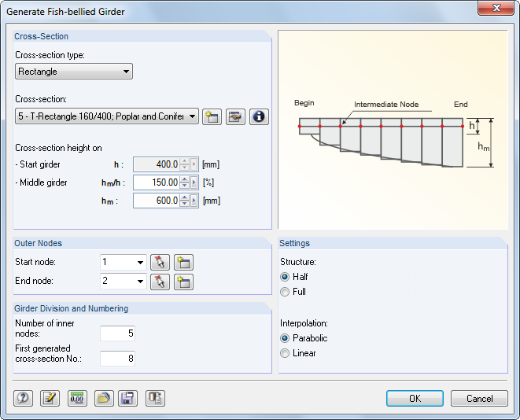Open side arrow of hm/h 150.00 field
Screen dimensions: 520x420
(194, 182)
